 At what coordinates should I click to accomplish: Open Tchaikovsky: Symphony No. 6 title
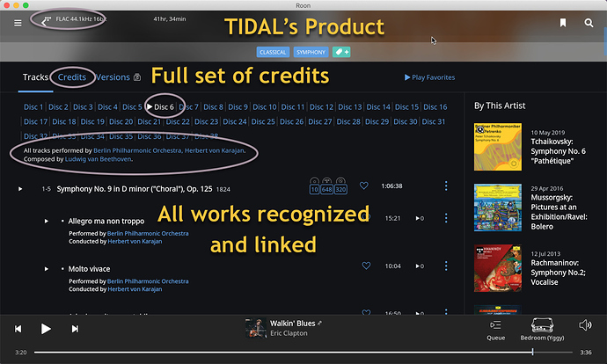click(x=558, y=151)
